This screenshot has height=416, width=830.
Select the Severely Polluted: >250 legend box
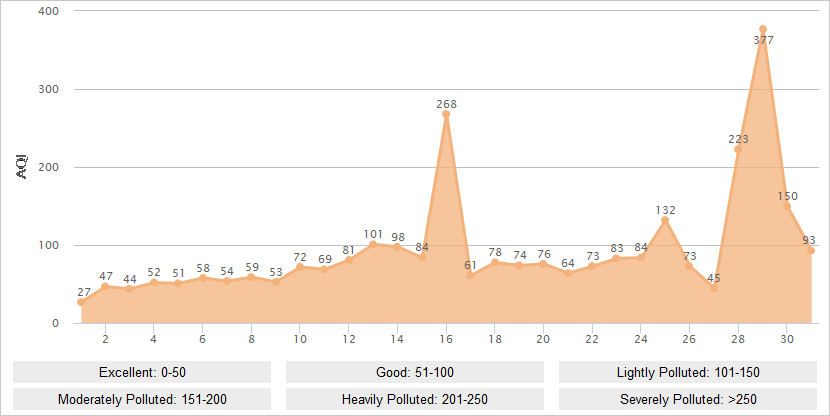click(x=688, y=399)
